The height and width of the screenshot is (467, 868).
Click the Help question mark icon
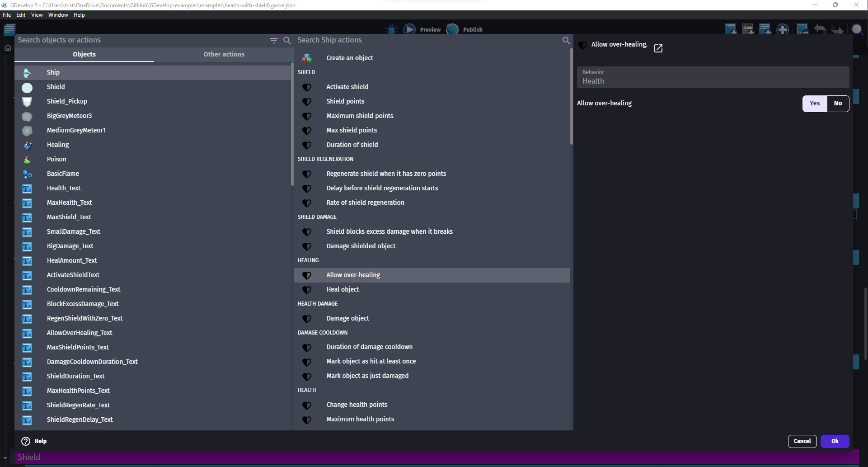coord(26,441)
